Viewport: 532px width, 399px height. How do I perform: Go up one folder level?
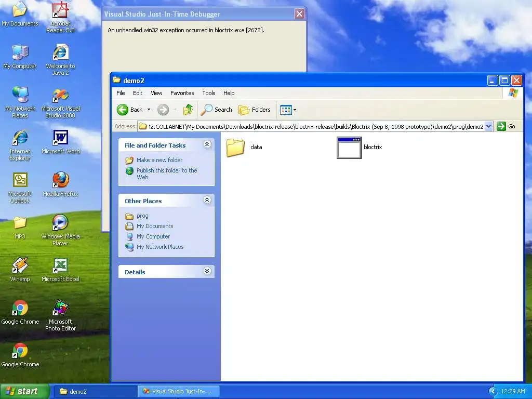pyautogui.click(x=188, y=110)
